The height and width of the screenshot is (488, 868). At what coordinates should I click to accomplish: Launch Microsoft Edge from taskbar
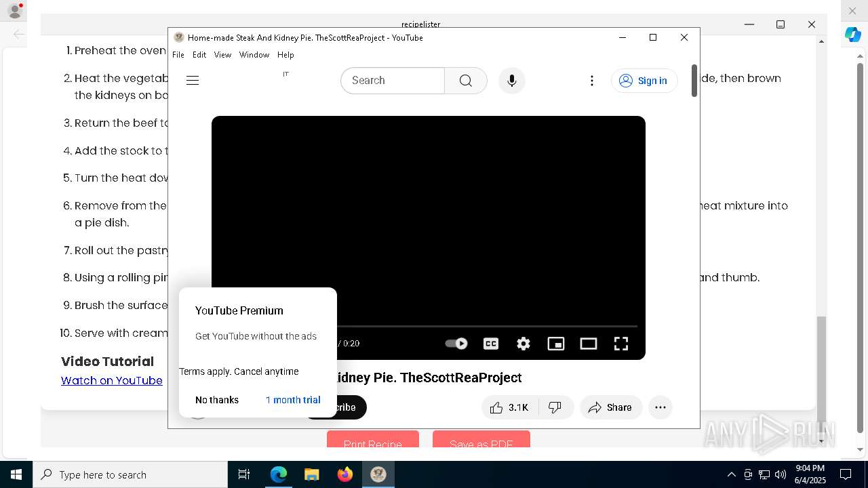pos(279,474)
